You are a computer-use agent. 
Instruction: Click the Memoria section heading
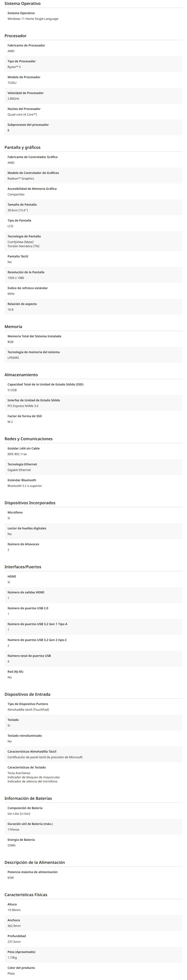[13, 326]
